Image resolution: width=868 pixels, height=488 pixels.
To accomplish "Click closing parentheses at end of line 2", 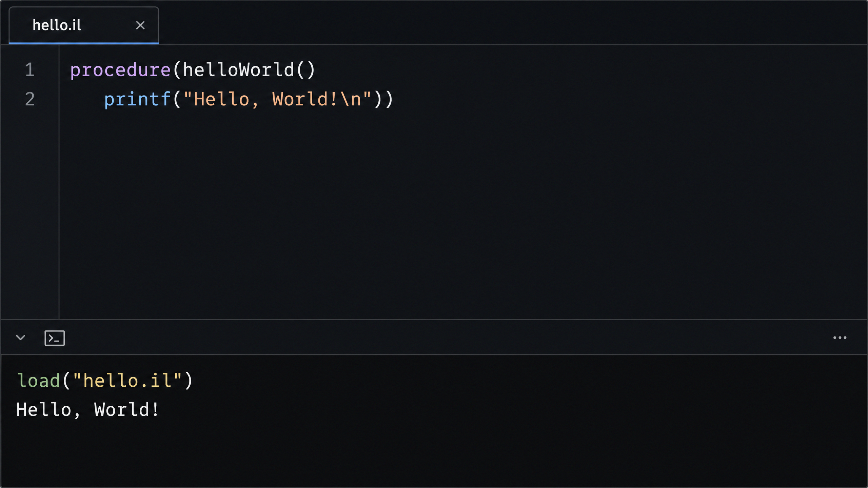I will [383, 100].
